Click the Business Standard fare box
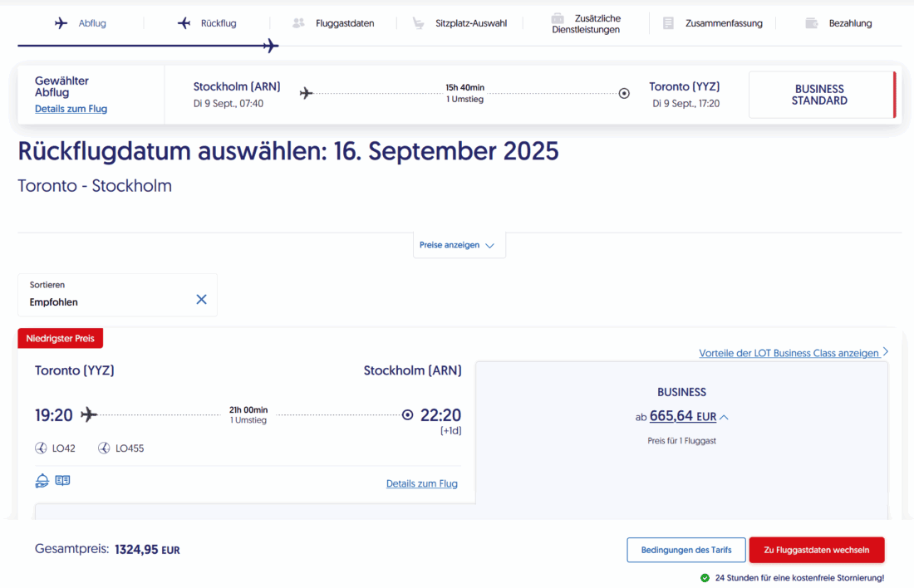Viewport: 914px width, 588px height. point(820,95)
